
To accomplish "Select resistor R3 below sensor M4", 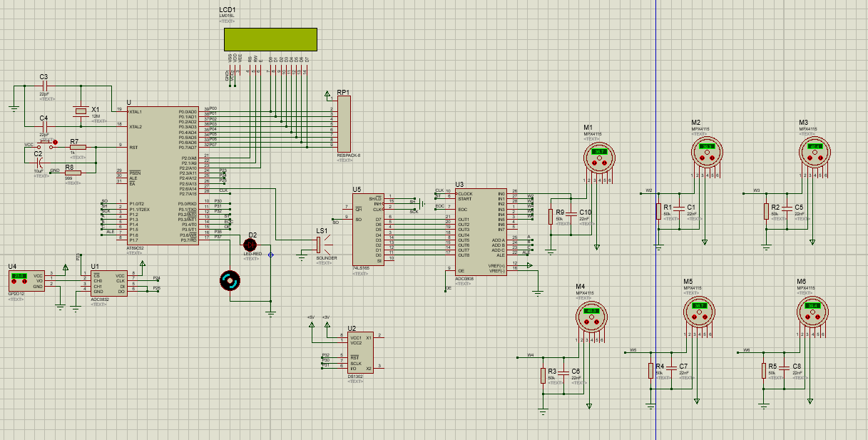I will (543, 375).
